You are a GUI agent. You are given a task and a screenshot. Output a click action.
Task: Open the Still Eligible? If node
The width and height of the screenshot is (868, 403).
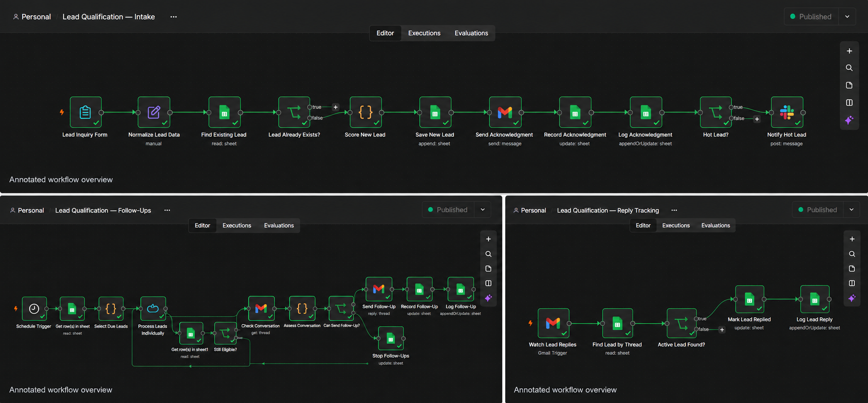pos(225,334)
